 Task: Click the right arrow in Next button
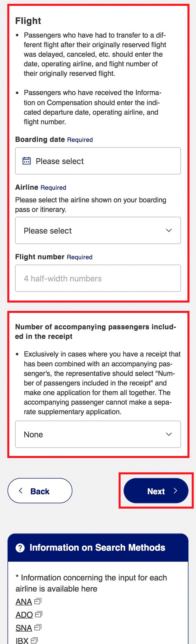[175, 491]
